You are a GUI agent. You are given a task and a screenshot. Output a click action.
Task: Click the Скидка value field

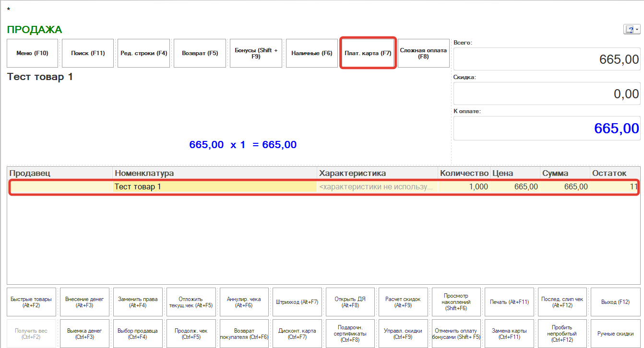point(546,94)
